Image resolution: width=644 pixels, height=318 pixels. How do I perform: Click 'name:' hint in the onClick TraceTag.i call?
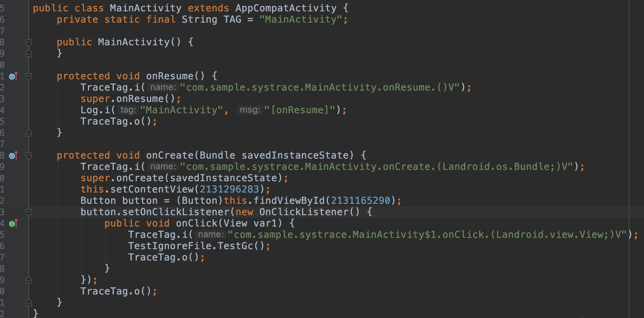pyautogui.click(x=210, y=235)
